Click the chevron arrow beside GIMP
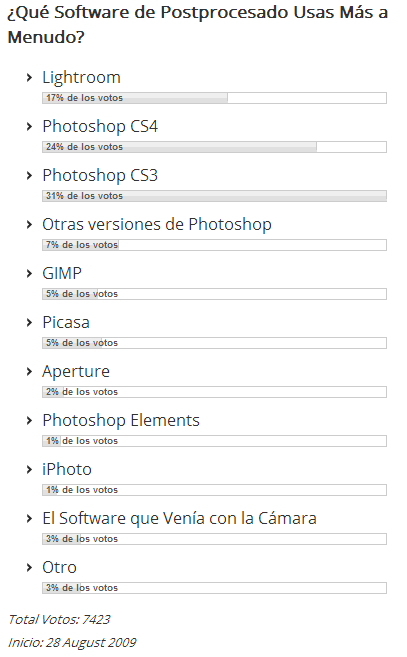407x657 pixels. (x=29, y=274)
